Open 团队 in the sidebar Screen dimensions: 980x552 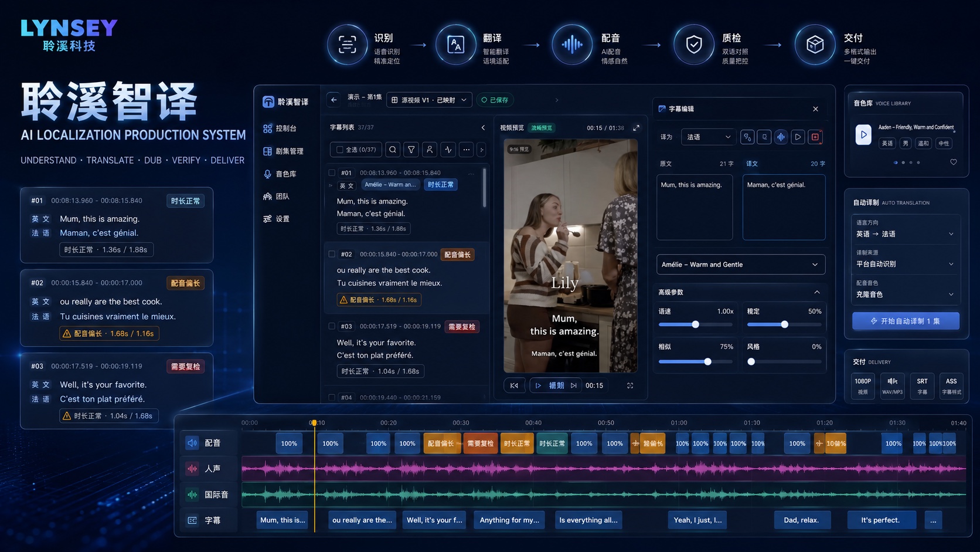tap(276, 197)
